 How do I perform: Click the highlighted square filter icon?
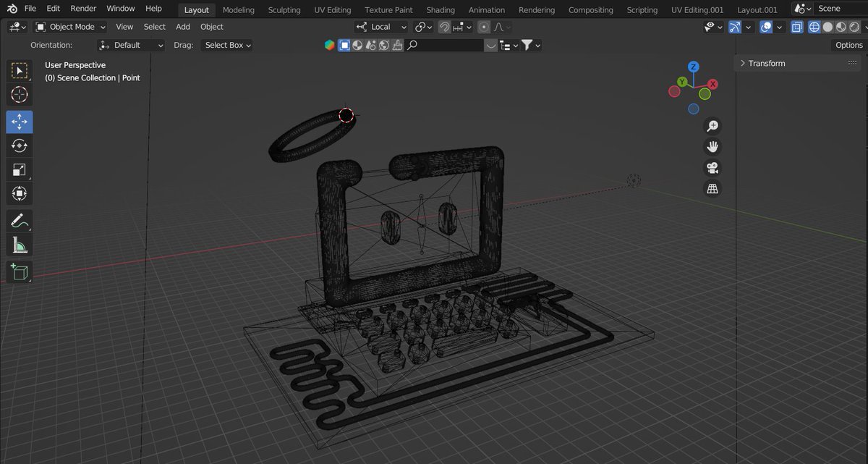(344, 45)
